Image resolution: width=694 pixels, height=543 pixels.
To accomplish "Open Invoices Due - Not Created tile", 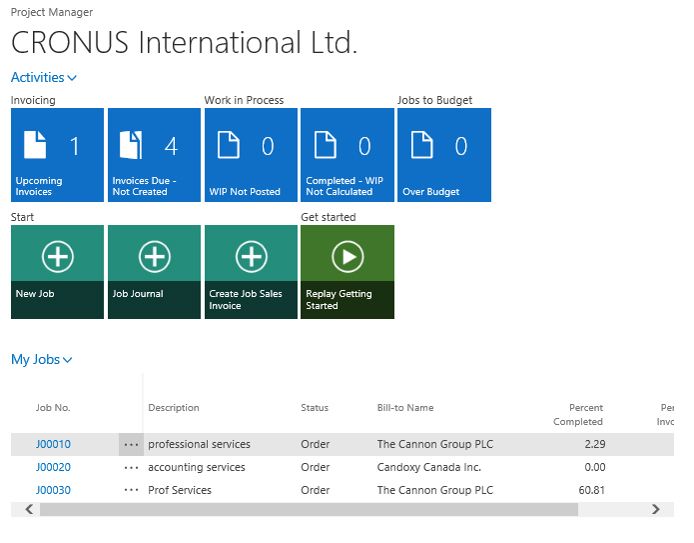I will click(x=154, y=155).
